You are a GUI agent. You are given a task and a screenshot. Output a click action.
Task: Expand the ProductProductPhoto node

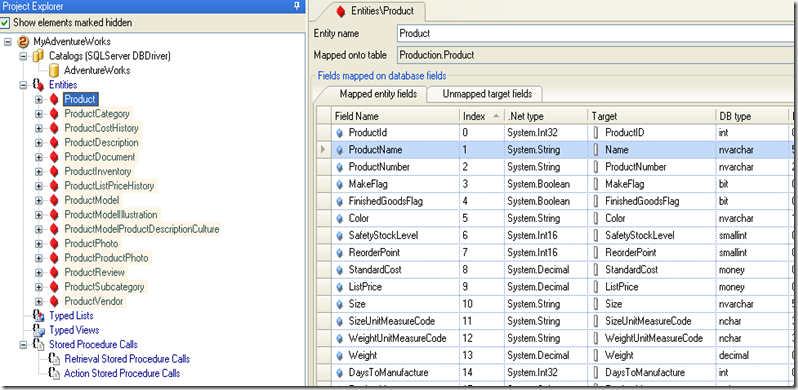(x=39, y=258)
